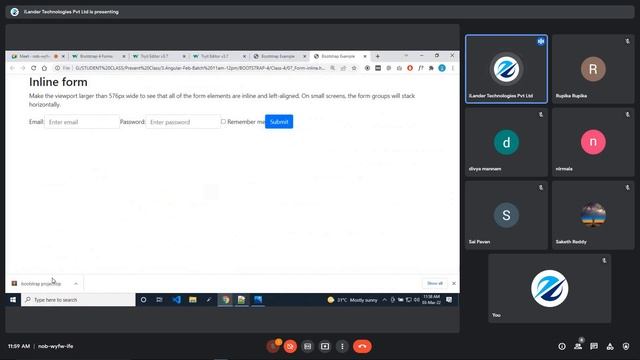Click the address bar file URL
Screen dimensions: 640x360
tap(199, 68)
